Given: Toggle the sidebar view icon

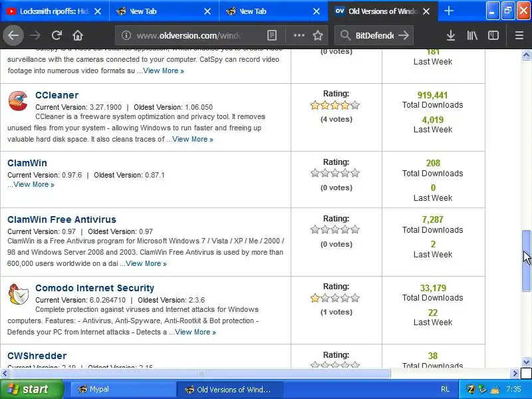Looking at the screenshot, I should click(x=493, y=35).
